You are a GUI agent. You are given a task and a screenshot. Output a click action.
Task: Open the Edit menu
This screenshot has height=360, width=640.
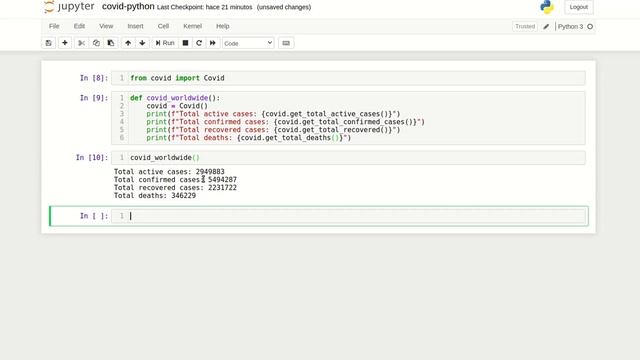click(79, 26)
